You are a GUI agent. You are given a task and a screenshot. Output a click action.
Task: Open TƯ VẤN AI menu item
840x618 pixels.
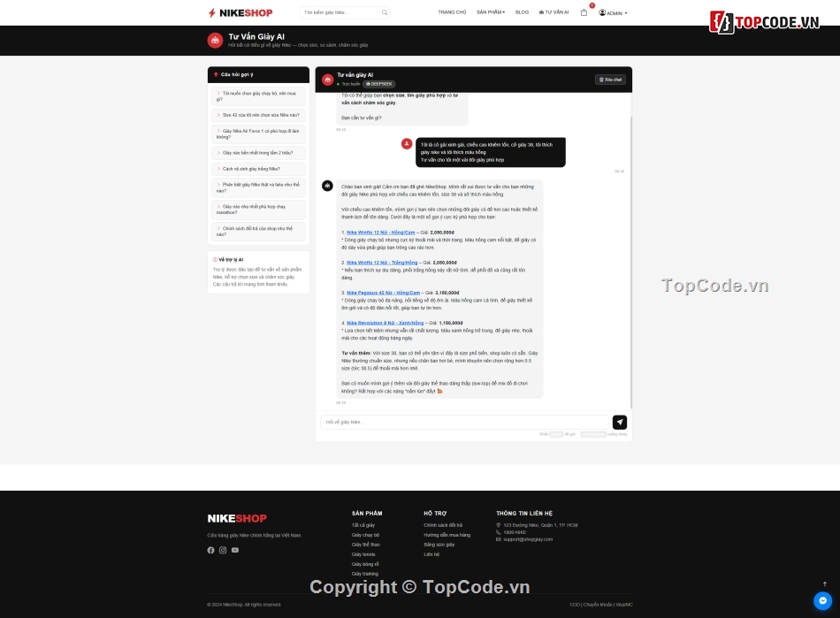(554, 12)
